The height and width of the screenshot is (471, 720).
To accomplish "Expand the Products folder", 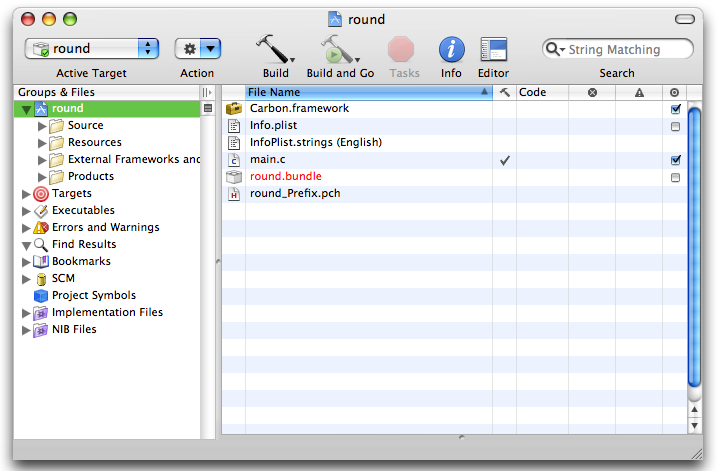I will (42, 177).
